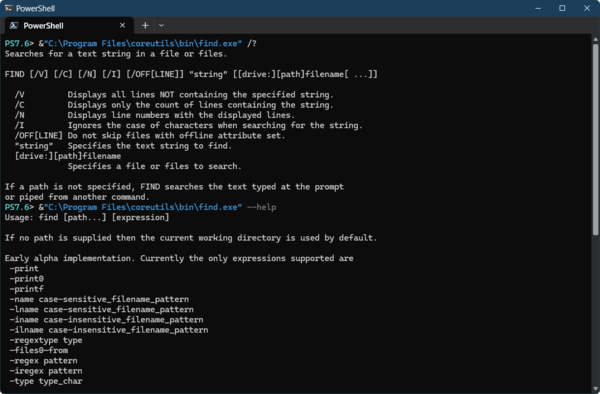Maximize the PowerShell window
The height and width of the screenshot is (394, 600).
[x=562, y=8]
